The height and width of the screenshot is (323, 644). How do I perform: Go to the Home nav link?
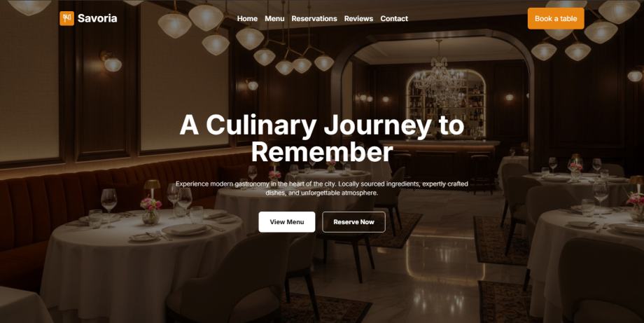click(247, 18)
